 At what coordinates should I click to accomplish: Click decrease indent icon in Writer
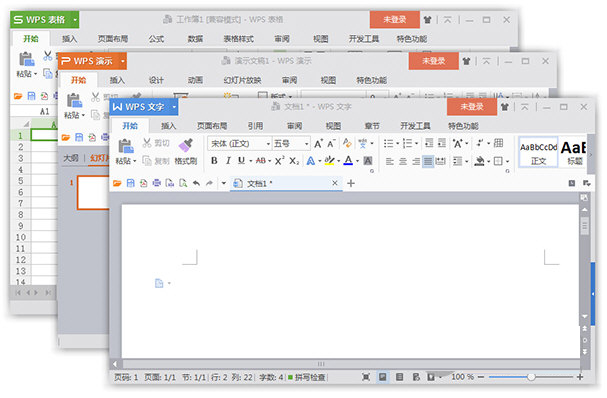click(429, 143)
